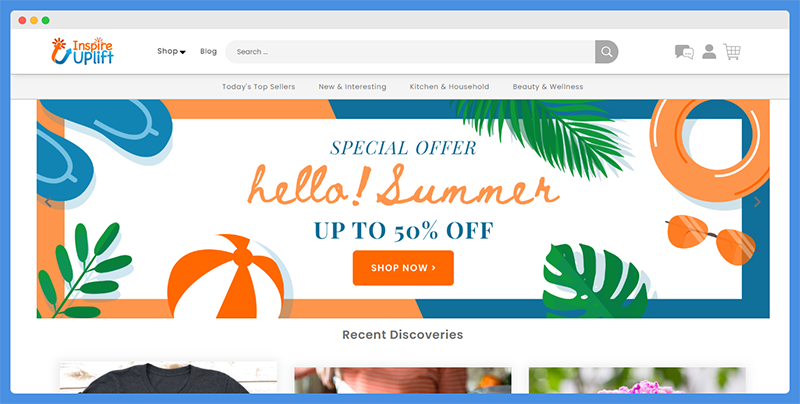This screenshot has width=800, height=404.
Task: Select Today's Top Sellers tab
Action: [x=259, y=87]
